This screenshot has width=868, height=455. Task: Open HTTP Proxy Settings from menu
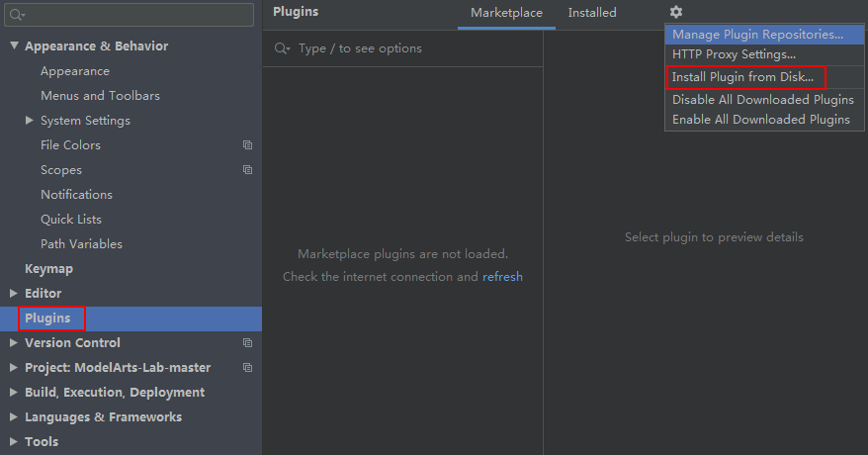pyautogui.click(x=734, y=54)
